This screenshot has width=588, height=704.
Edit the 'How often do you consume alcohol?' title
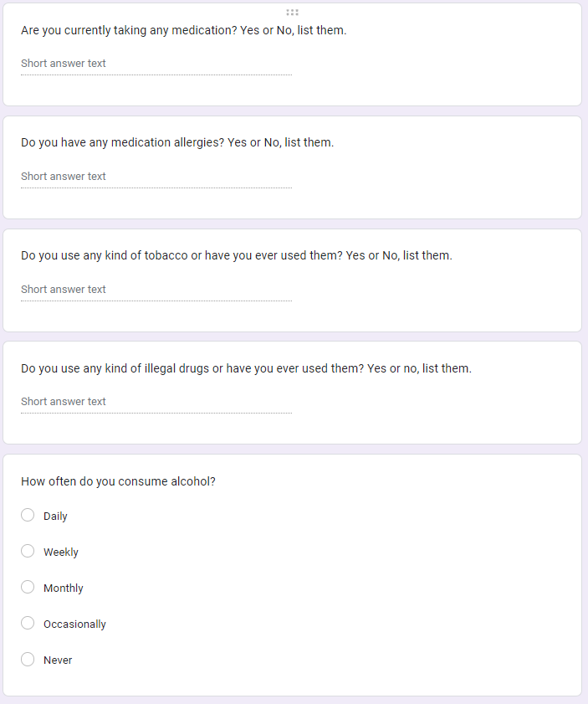click(118, 481)
